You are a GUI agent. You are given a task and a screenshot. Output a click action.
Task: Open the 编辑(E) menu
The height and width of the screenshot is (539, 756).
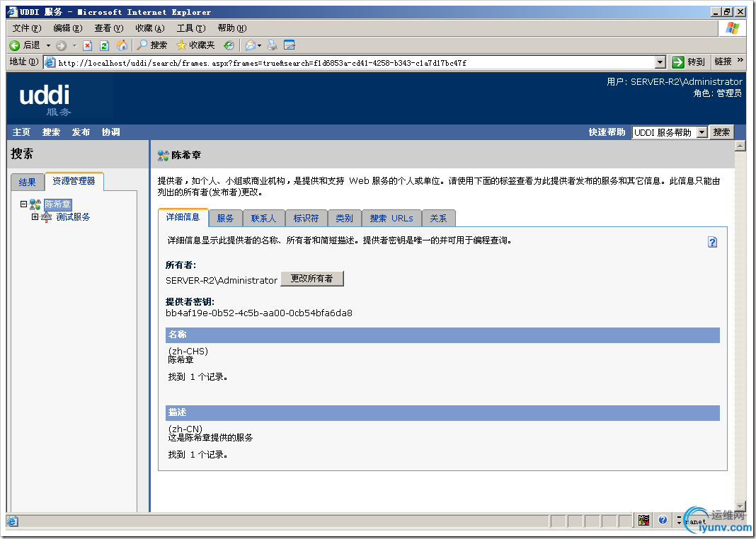[68, 28]
